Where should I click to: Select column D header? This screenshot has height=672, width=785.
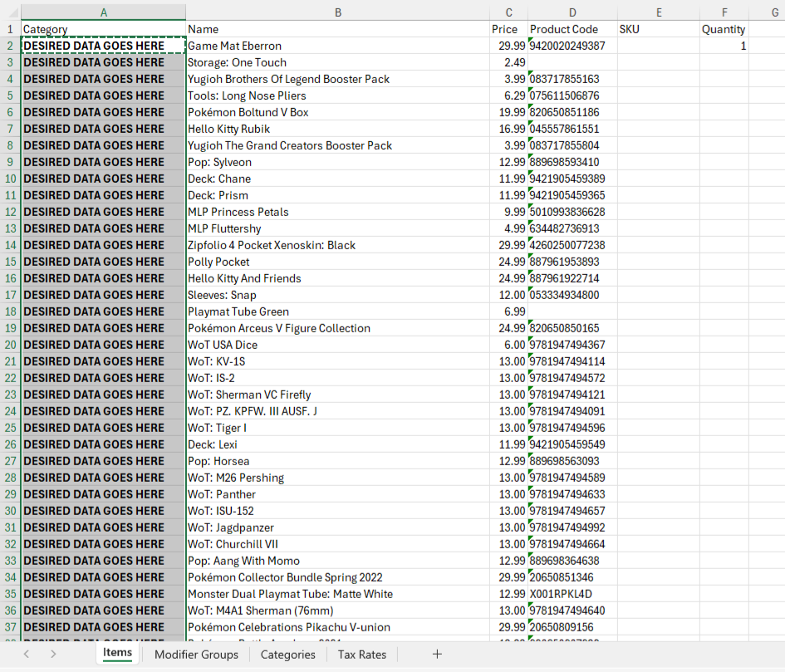pos(572,12)
